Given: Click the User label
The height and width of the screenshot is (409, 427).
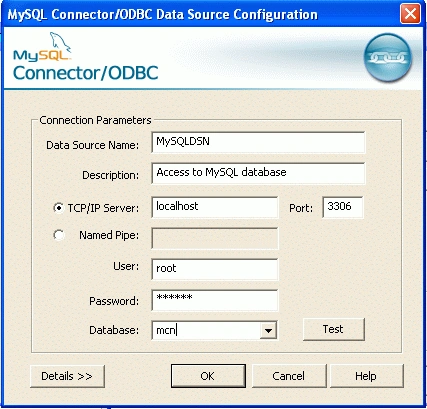Looking at the screenshot, I should (x=126, y=266).
